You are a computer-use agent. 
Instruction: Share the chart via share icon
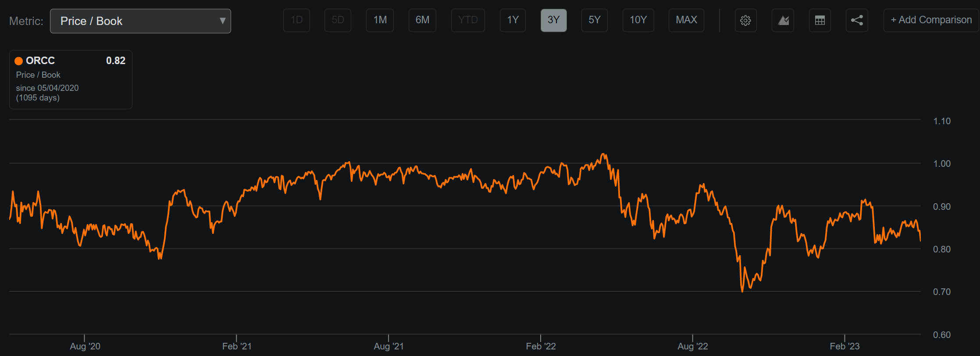coord(857,20)
